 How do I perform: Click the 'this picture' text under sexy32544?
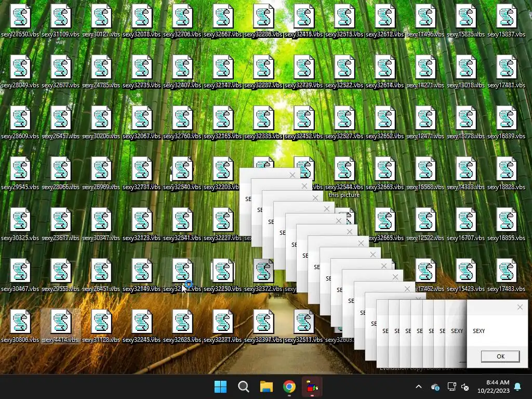[x=344, y=195]
